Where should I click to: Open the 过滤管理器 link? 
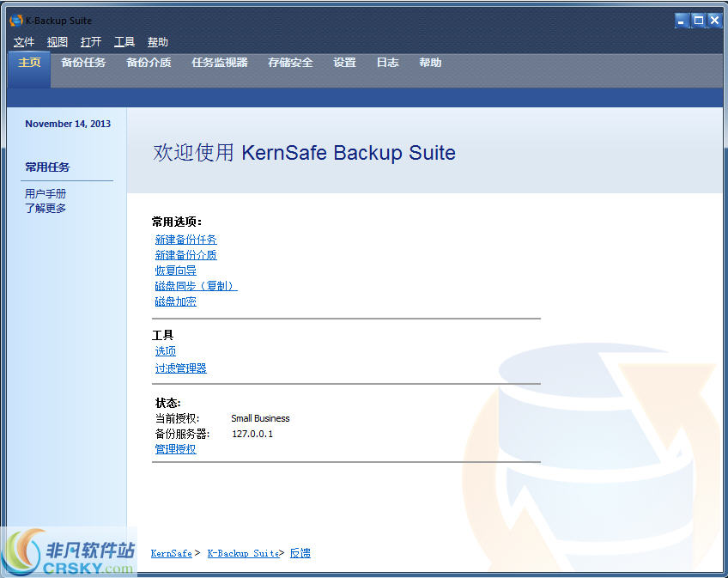pyautogui.click(x=180, y=368)
